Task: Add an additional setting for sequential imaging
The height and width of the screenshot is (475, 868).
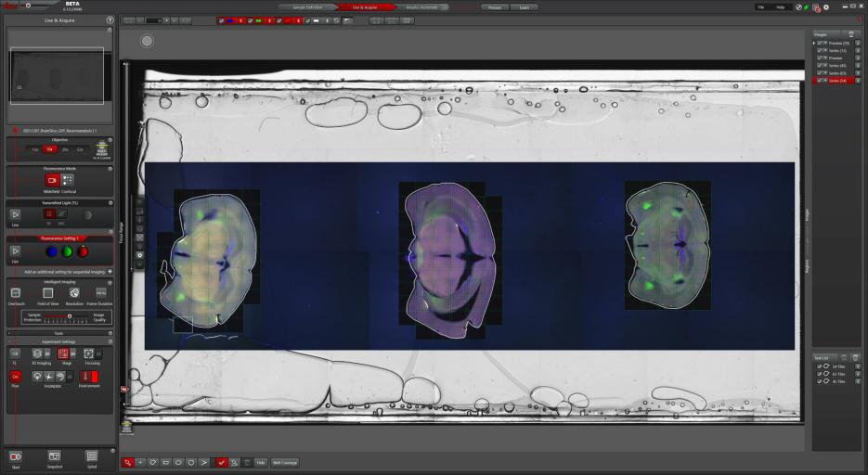Action: point(110,272)
